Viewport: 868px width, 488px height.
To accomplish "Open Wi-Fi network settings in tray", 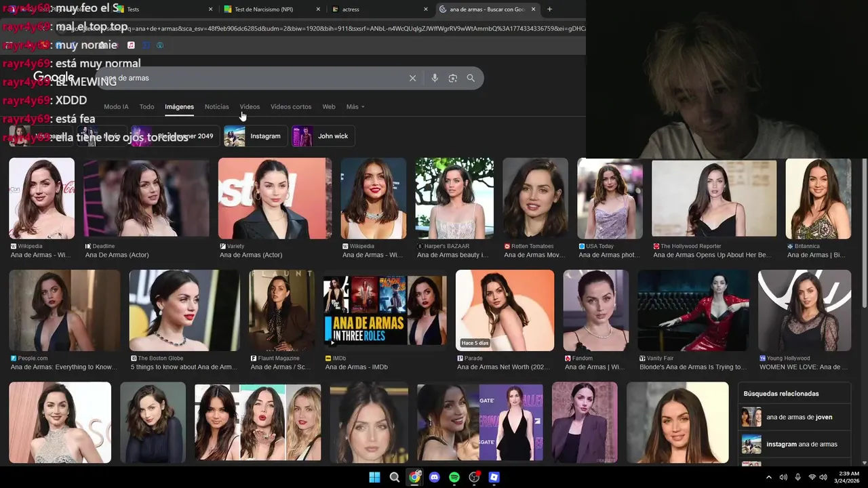I will 812,477.
